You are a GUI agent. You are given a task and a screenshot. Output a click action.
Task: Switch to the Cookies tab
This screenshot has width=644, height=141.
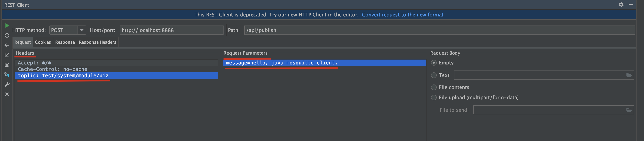click(x=43, y=42)
